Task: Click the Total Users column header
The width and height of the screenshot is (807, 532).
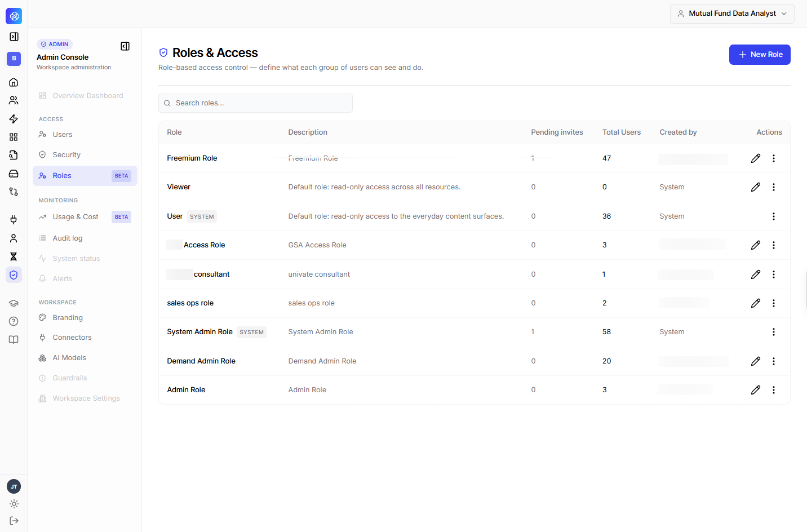Action: click(x=622, y=132)
